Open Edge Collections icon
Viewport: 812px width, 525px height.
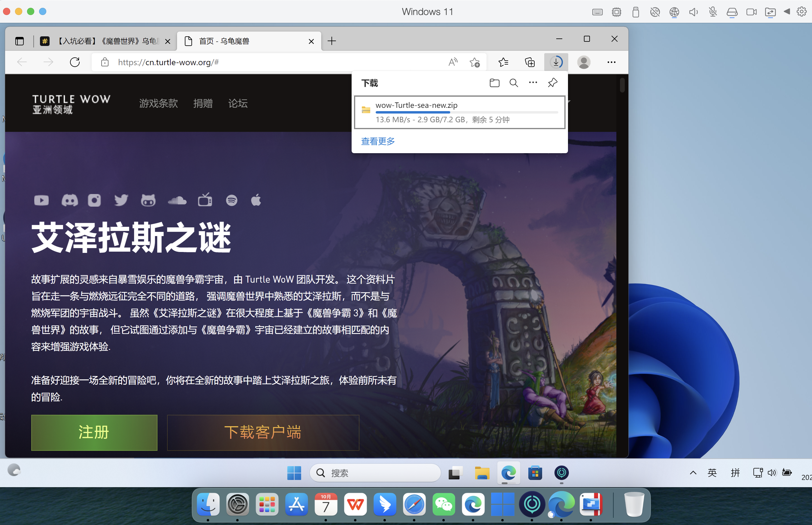click(x=530, y=62)
